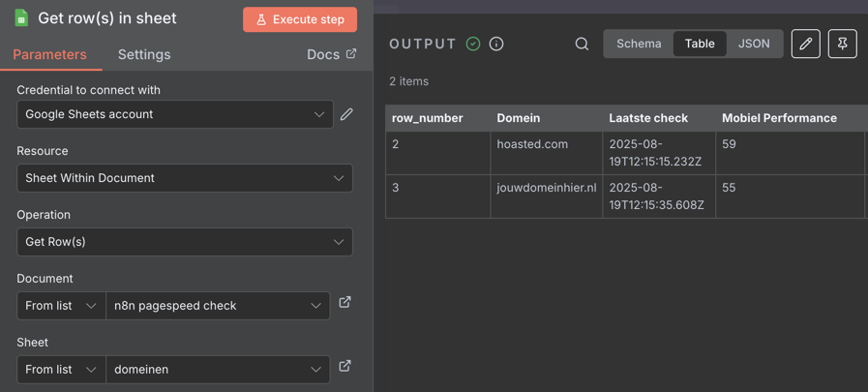The image size is (868, 392).
Task: Open the n8n pagespeed check document externally
Action: click(x=344, y=302)
